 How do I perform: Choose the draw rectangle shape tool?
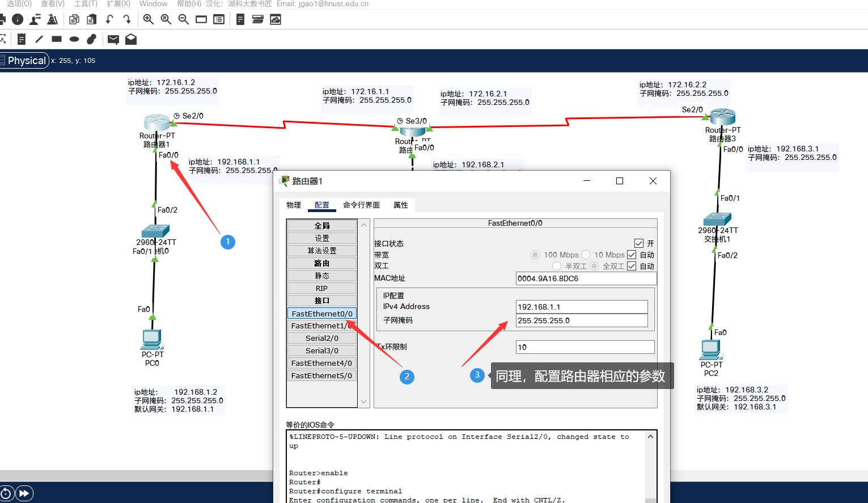point(56,39)
